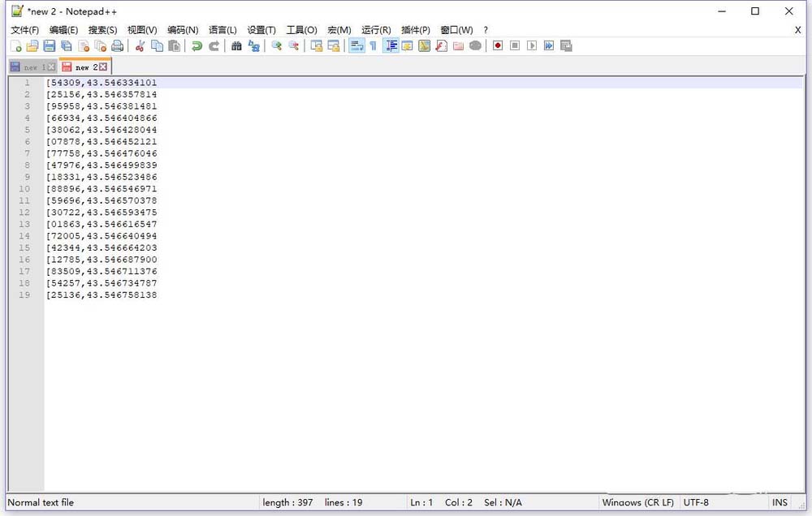Toggle the Word Wrap toolbar button
812x516 pixels.
[x=356, y=46]
